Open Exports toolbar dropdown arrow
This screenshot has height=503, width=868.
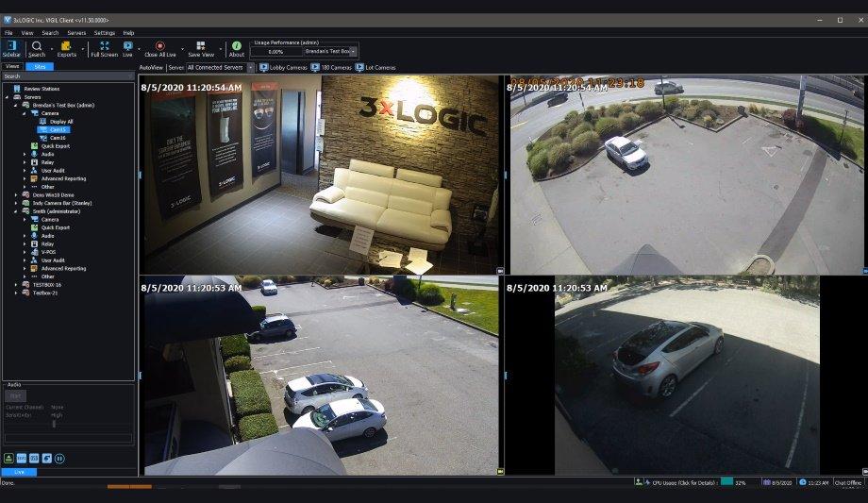pos(82,49)
